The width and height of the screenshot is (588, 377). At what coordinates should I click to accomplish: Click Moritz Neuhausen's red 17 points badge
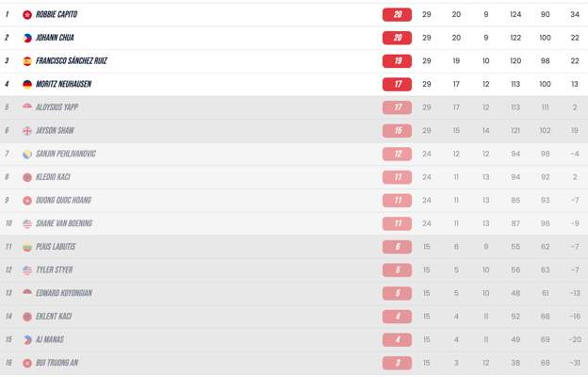(397, 85)
